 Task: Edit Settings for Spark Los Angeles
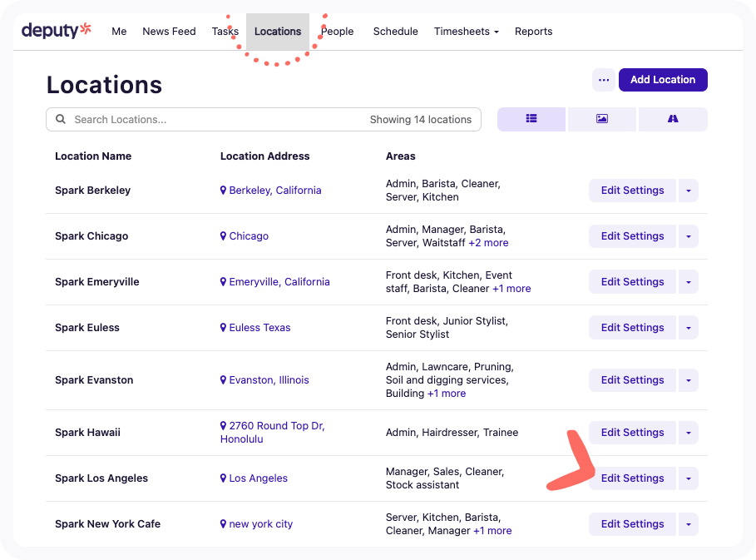click(x=632, y=478)
